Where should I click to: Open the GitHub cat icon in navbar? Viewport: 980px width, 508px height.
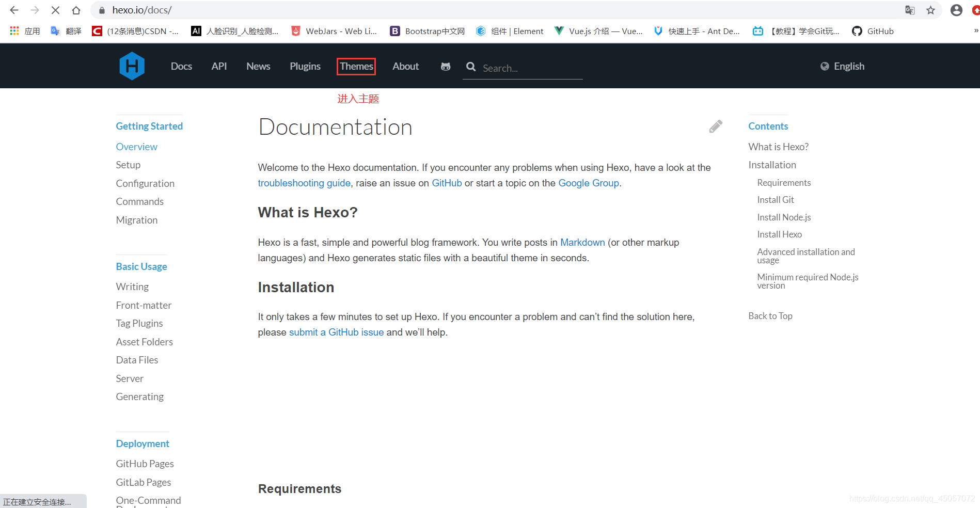[x=446, y=67]
